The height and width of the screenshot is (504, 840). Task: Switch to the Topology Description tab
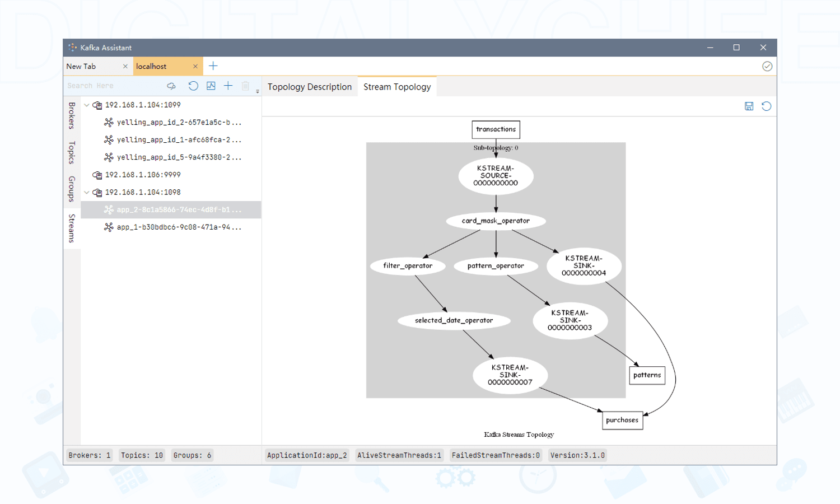click(309, 87)
